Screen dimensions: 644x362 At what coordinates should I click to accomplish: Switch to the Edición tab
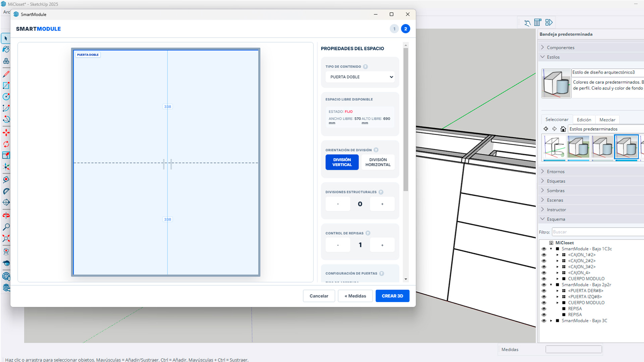(x=584, y=120)
